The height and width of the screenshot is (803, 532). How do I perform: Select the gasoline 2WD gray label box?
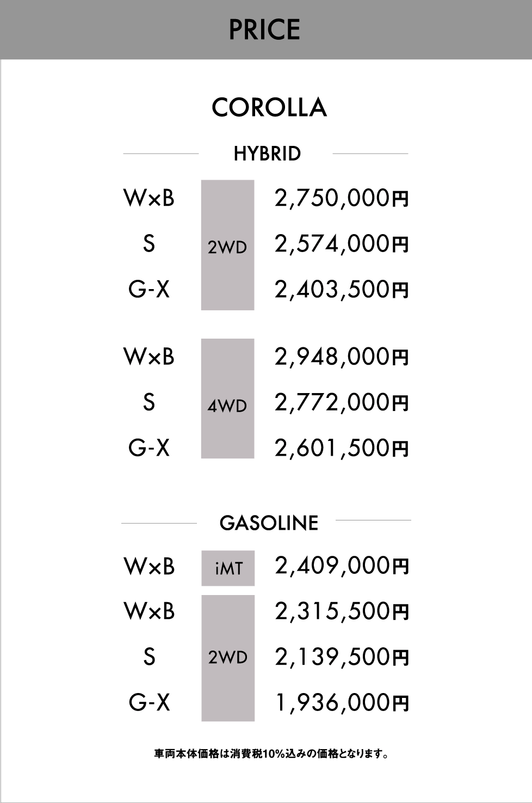(x=228, y=658)
